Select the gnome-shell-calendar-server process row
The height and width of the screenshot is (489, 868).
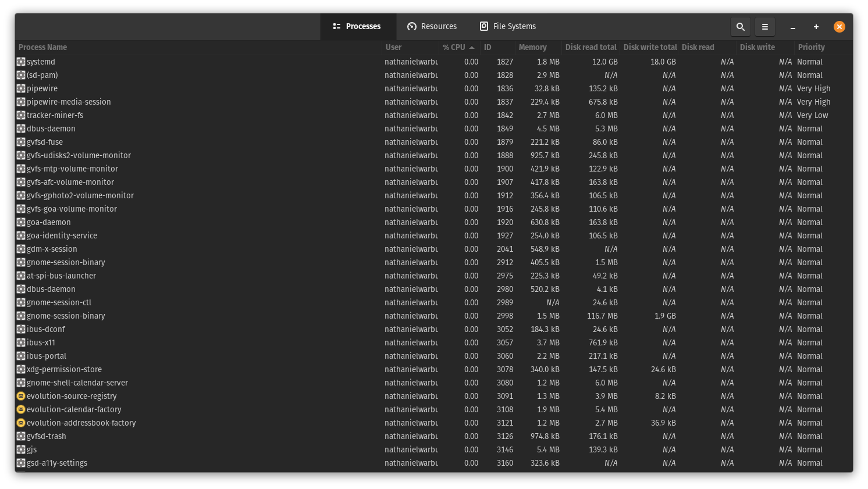pos(175,383)
